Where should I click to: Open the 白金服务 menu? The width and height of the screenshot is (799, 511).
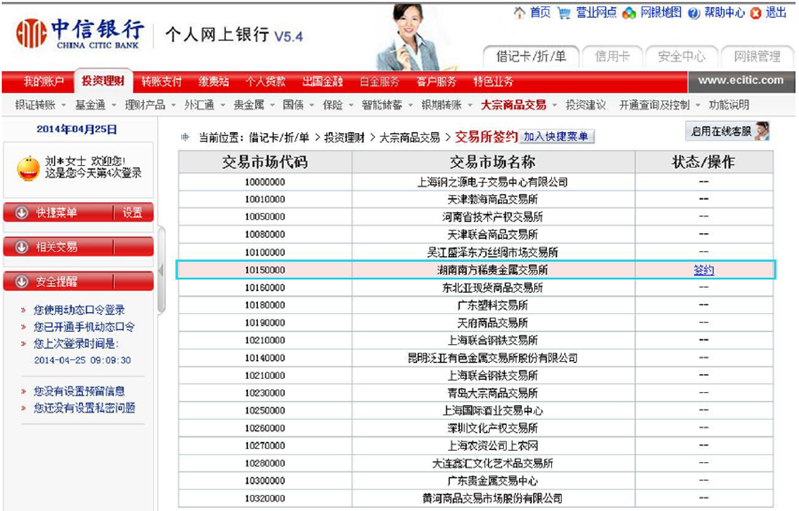pos(380,82)
